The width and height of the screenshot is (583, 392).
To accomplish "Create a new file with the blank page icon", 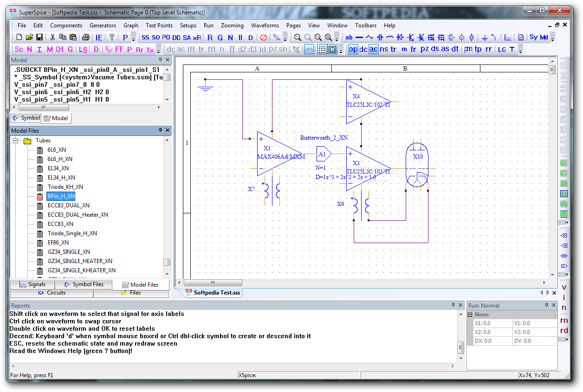I will [19, 37].
